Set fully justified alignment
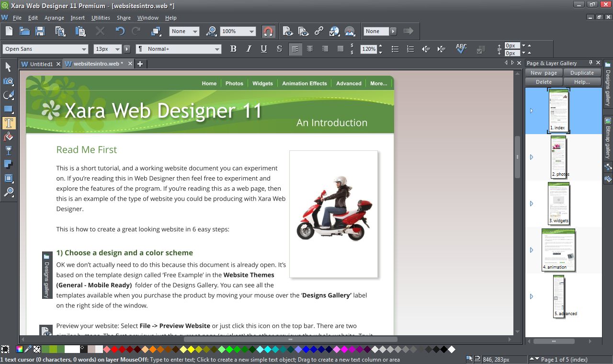Image resolution: width=613 pixels, height=364 pixels. 341,49
